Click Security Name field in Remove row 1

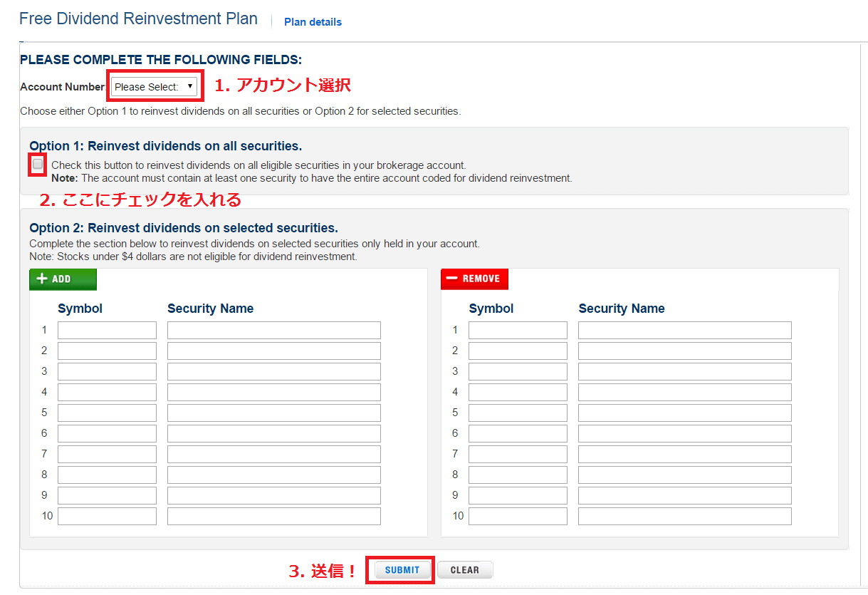[x=684, y=330]
